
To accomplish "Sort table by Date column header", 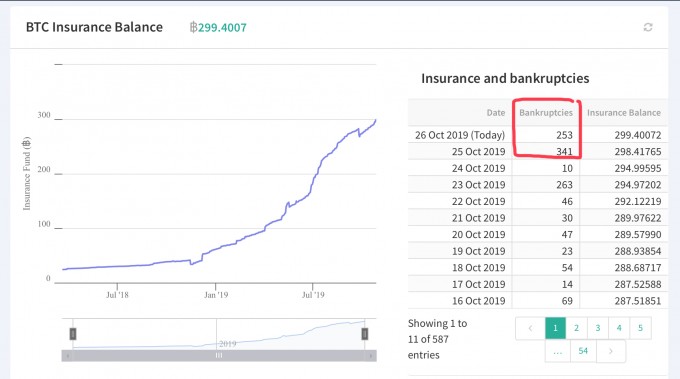I will [x=496, y=113].
